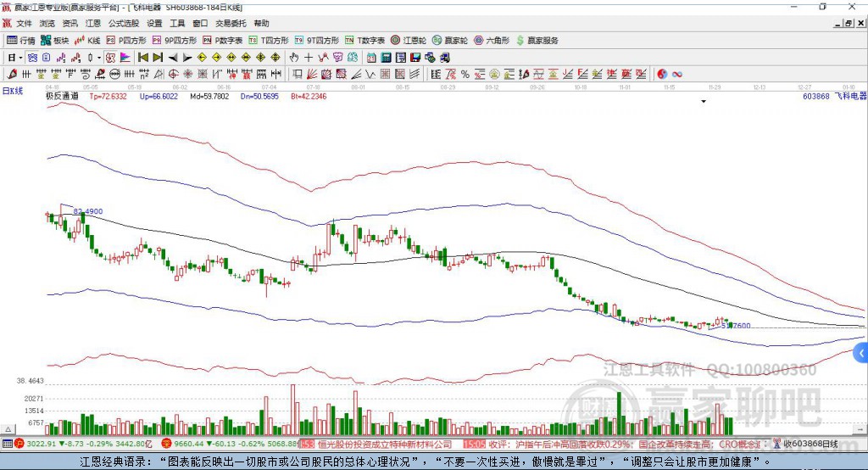Select the red circular target tool

(x=173, y=75)
